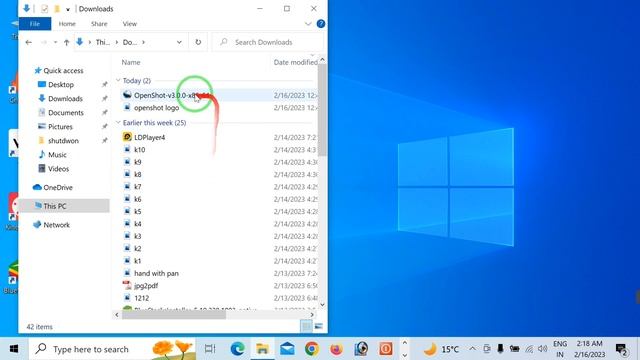Open the Mail app on taskbar
This screenshot has width=640, height=360.
(x=287, y=349)
